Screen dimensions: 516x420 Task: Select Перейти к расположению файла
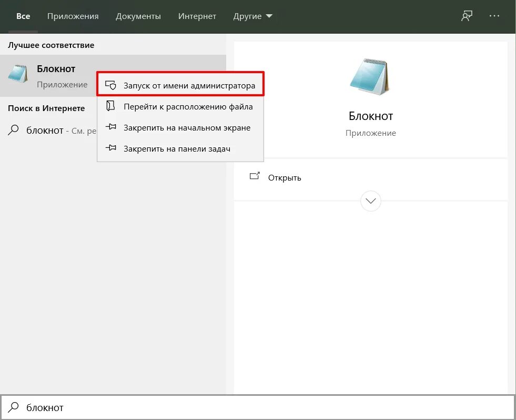tap(180, 107)
